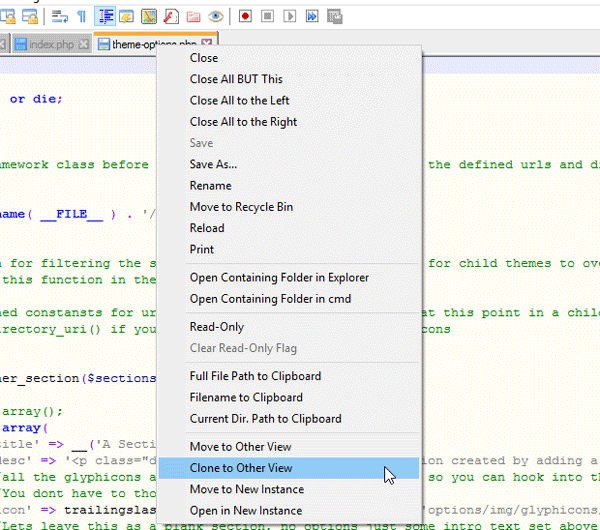Click Open Containing Folder in Explorer
The height and width of the screenshot is (530, 600).
279,277
